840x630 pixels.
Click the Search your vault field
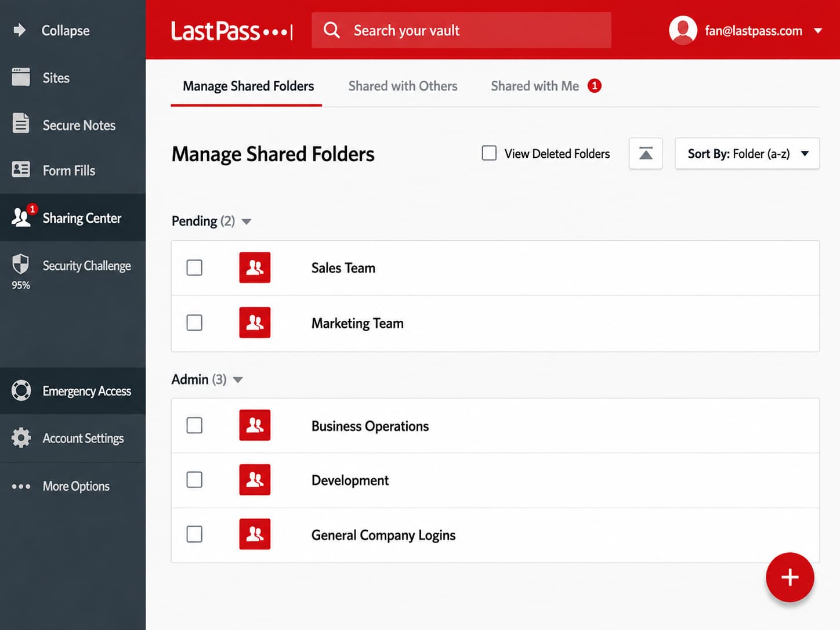coord(461,30)
